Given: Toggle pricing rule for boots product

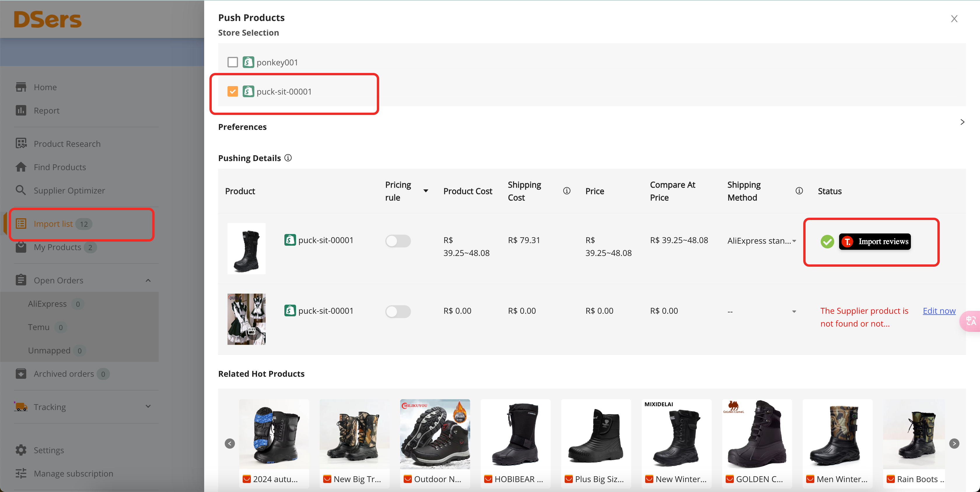Looking at the screenshot, I should [398, 241].
